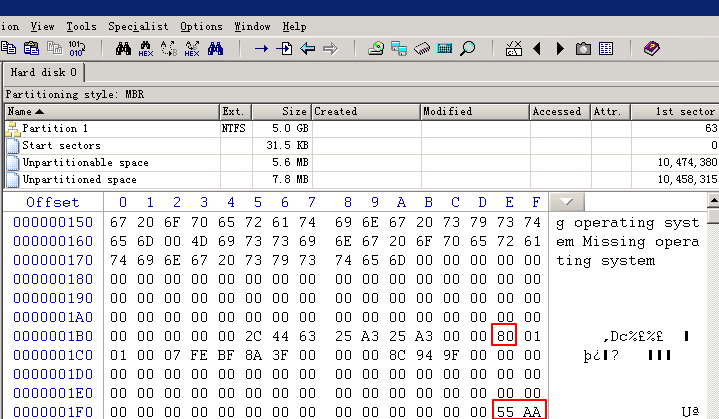Click the black left triangle icon
The width and height of the screenshot is (719, 419).
[x=537, y=48]
